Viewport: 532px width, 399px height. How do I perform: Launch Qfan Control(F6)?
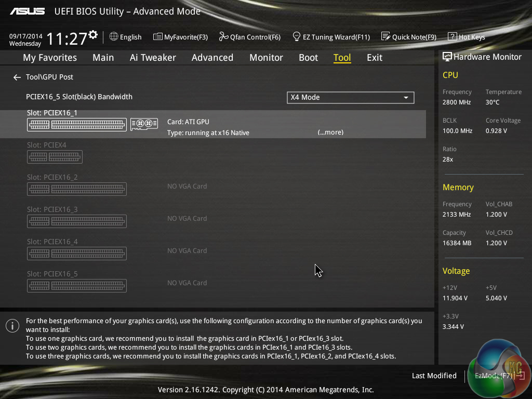pyautogui.click(x=250, y=37)
